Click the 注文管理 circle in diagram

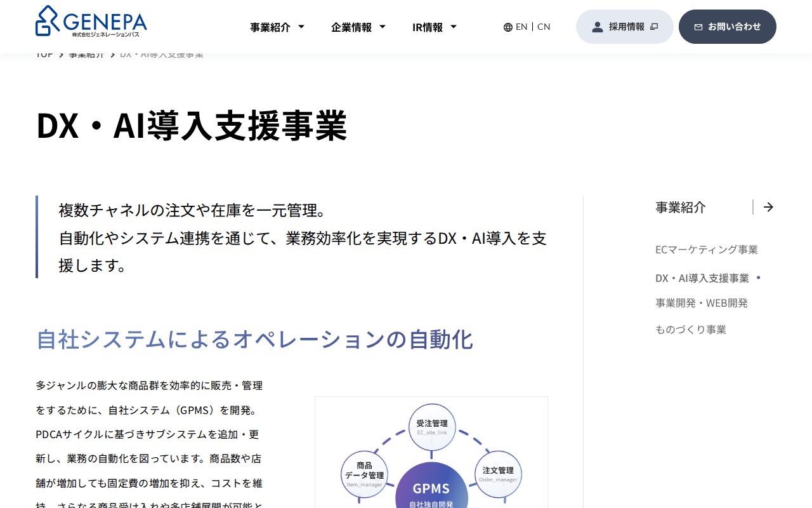pyautogui.click(x=498, y=474)
